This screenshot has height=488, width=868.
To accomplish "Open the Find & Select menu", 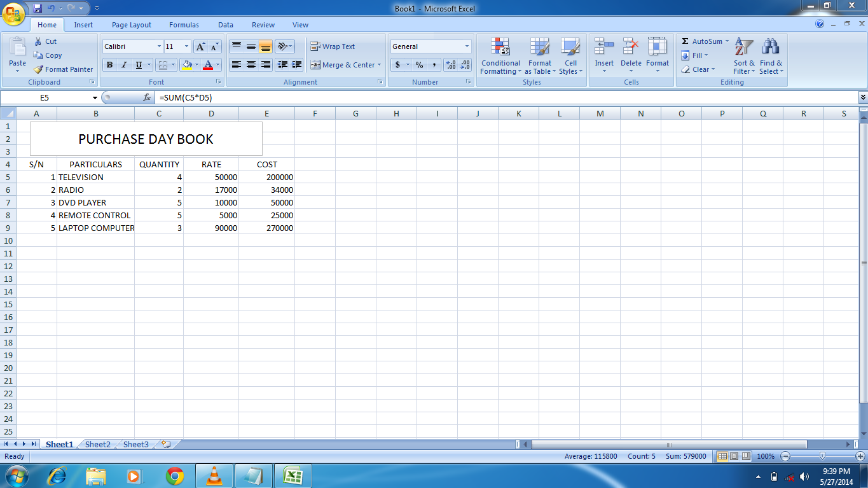I will point(771,56).
